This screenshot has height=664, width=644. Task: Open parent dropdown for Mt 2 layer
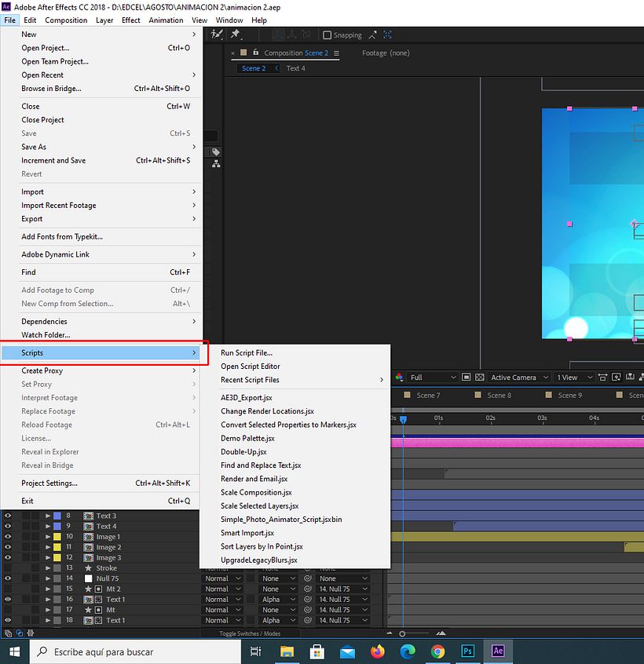343,589
